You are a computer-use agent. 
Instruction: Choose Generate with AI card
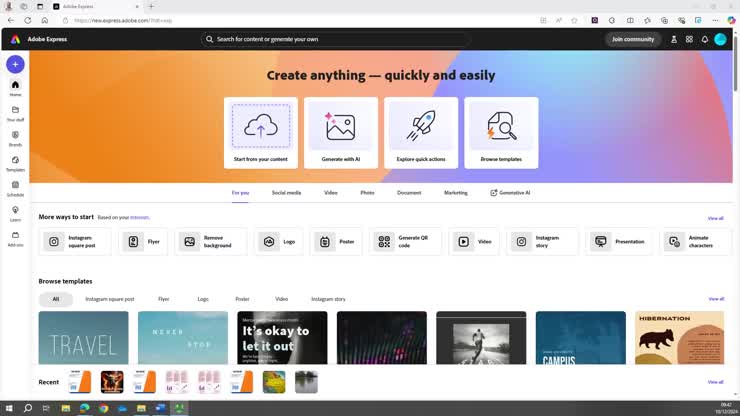click(x=341, y=133)
